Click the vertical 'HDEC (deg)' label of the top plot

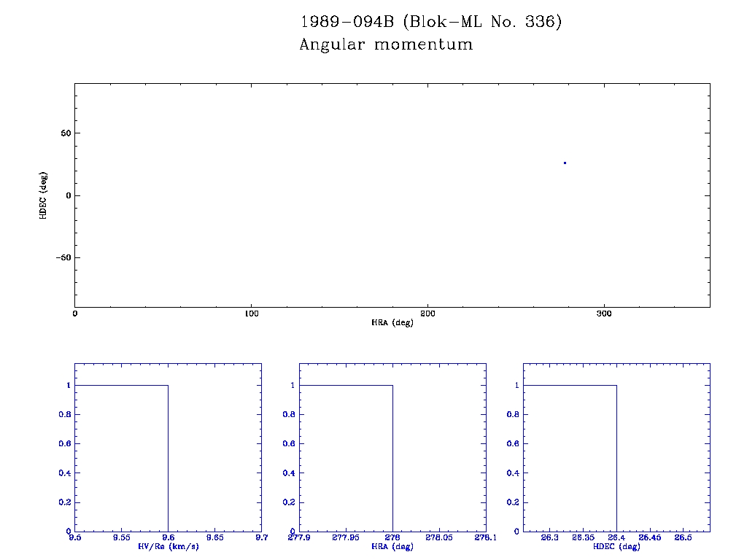pos(44,195)
